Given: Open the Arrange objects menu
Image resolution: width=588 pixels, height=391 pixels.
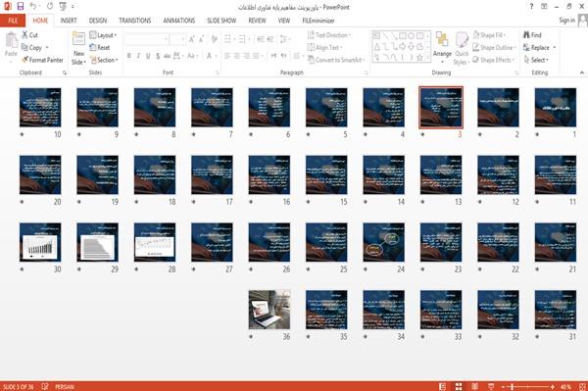Looking at the screenshot, I should [442, 47].
